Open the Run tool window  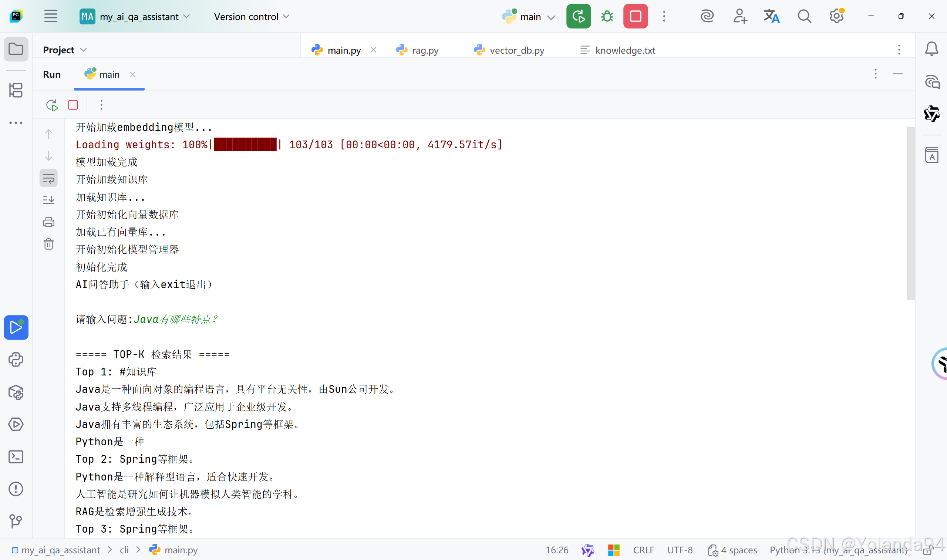[x=16, y=327]
